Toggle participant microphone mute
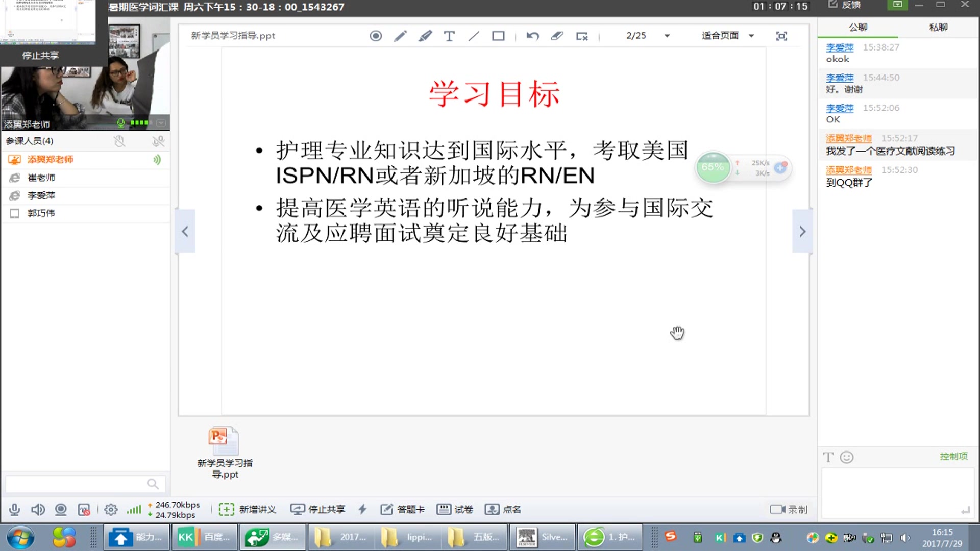The height and width of the screenshot is (551, 980). pyautogui.click(x=159, y=141)
